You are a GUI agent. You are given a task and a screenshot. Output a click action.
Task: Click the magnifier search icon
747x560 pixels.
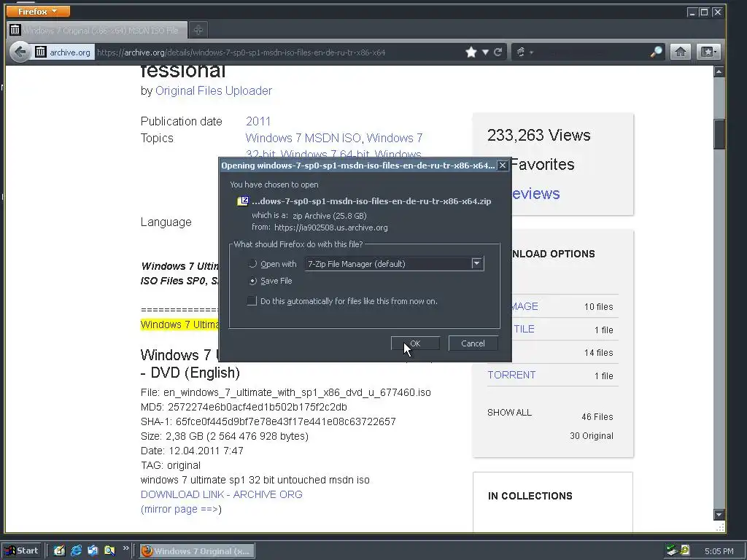click(656, 52)
